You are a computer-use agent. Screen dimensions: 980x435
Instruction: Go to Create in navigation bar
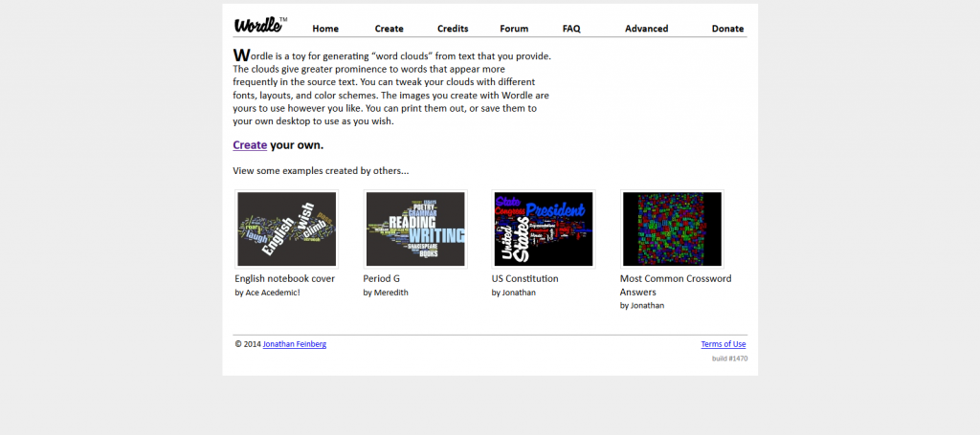pos(389,29)
